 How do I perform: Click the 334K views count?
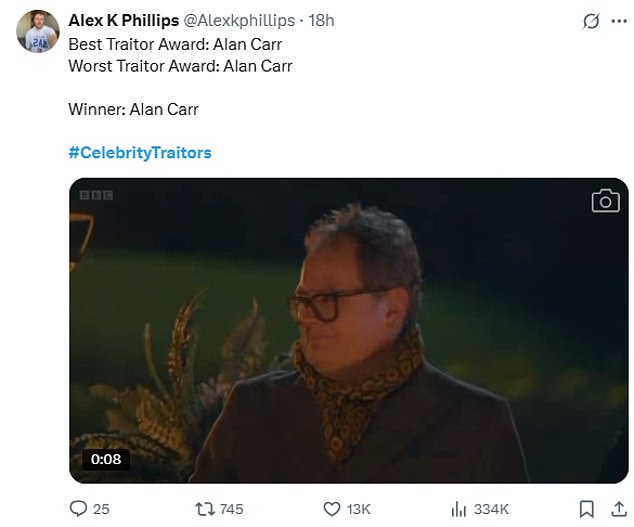(x=492, y=509)
